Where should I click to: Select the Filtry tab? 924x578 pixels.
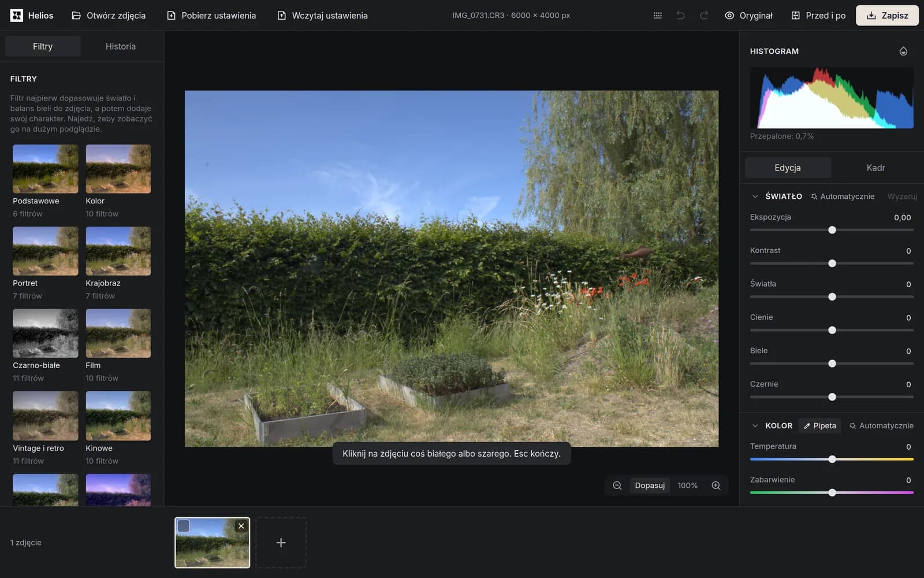point(43,46)
